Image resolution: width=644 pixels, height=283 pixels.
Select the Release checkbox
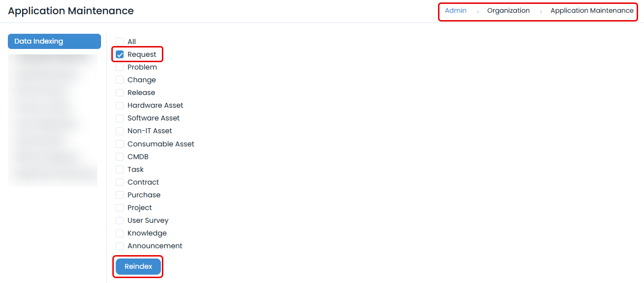tap(120, 93)
